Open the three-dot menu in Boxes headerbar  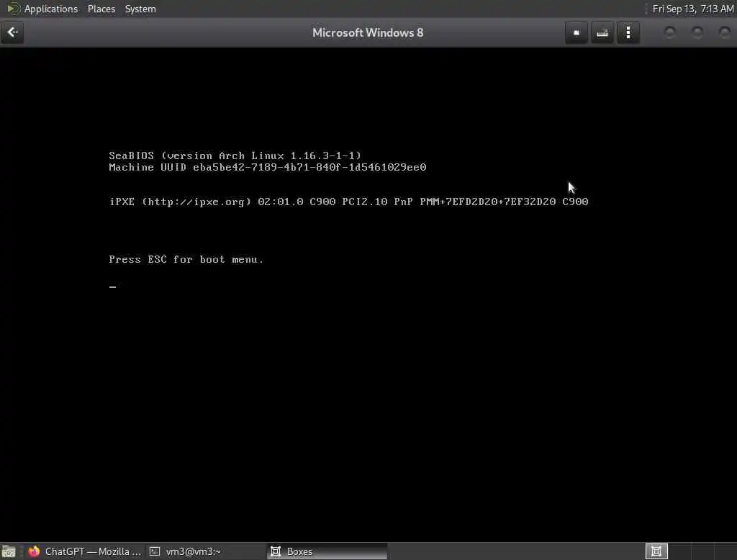tap(628, 32)
